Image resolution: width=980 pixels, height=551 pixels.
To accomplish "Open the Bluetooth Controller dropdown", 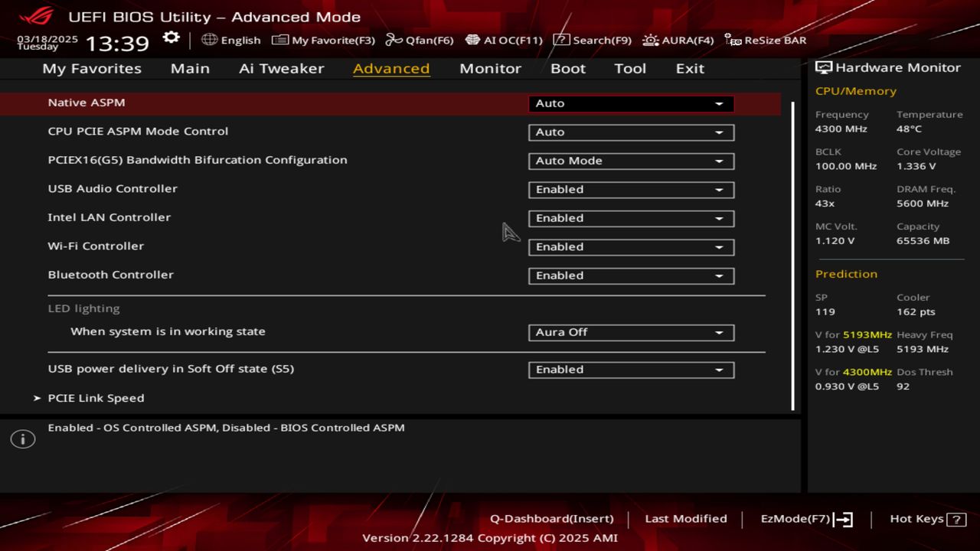I will [x=631, y=275].
